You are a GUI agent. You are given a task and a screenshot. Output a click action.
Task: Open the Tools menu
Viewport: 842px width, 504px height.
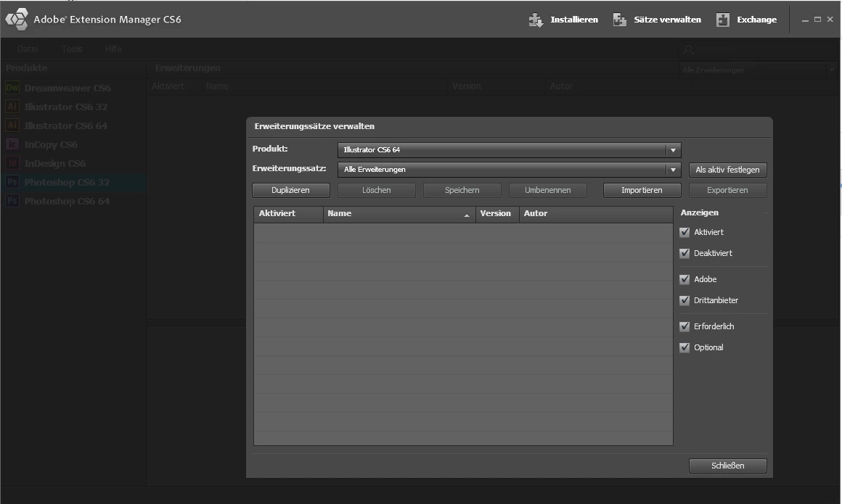pos(72,49)
